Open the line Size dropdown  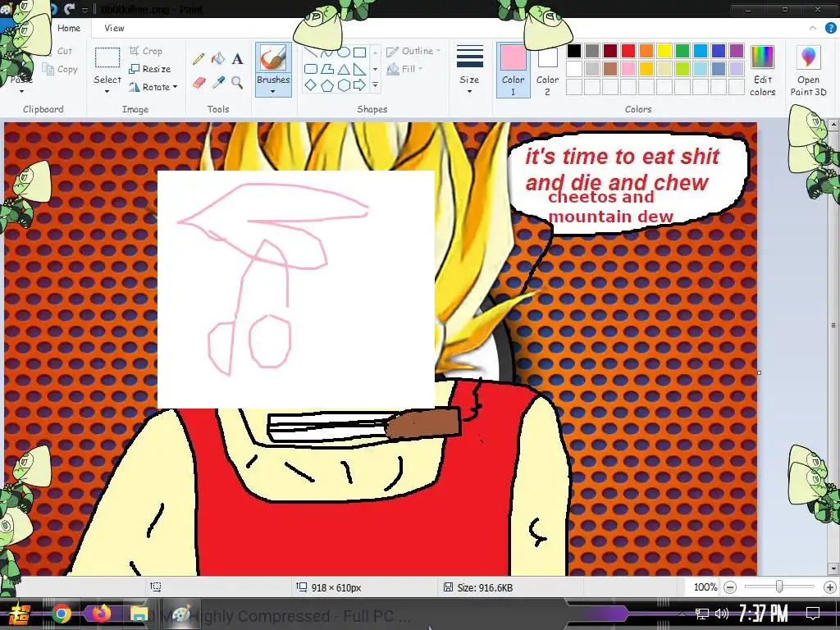[x=469, y=71]
